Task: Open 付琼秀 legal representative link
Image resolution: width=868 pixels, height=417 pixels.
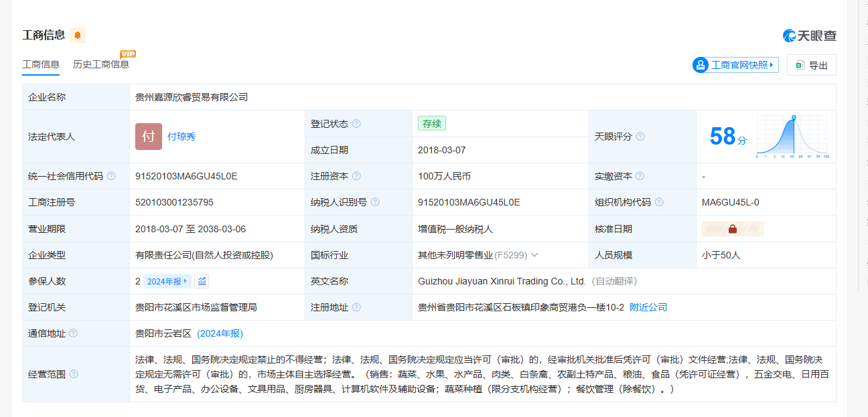Action: (x=182, y=137)
